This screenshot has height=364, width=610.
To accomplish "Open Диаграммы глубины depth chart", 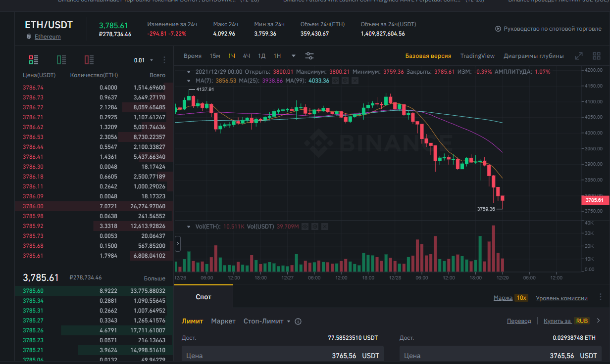I will point(534,56).
